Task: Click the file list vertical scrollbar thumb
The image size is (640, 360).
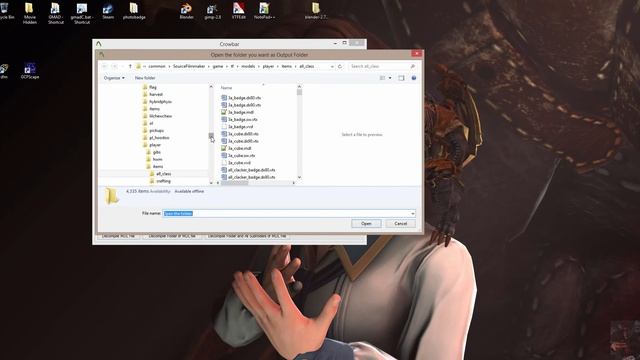Action: 300,92
